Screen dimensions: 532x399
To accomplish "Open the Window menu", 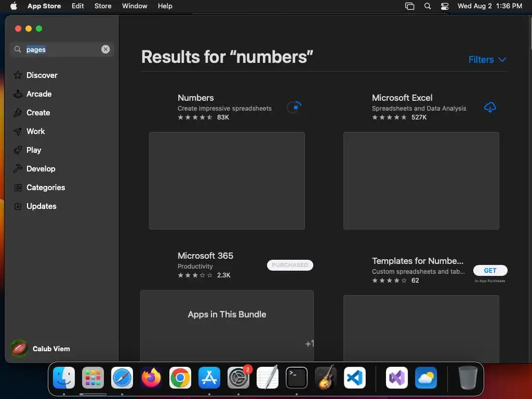I will 135,6.
